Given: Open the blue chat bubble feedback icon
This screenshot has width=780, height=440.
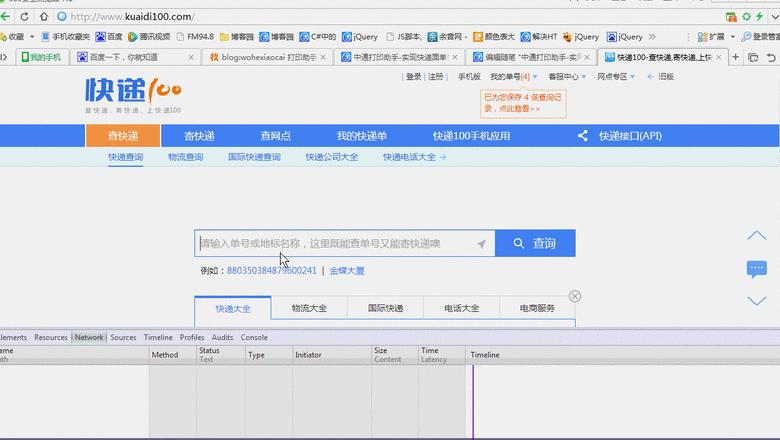Looking at the screenshot, I should [757, 269].
